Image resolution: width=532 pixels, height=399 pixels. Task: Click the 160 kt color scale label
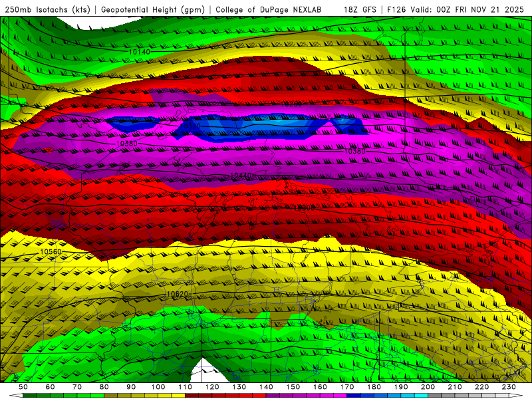coord(320,387)
